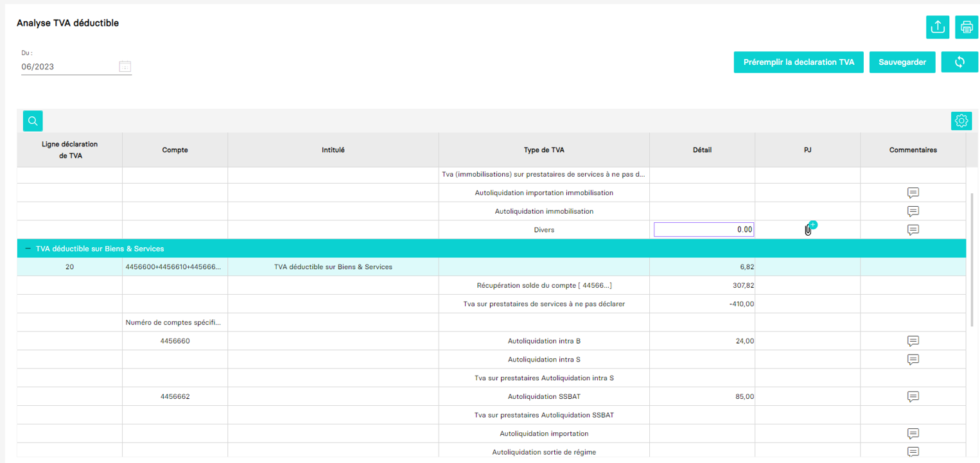The image size is (980, 463).
Task: Select account cell 4456662
Action: tap(175, 396)
